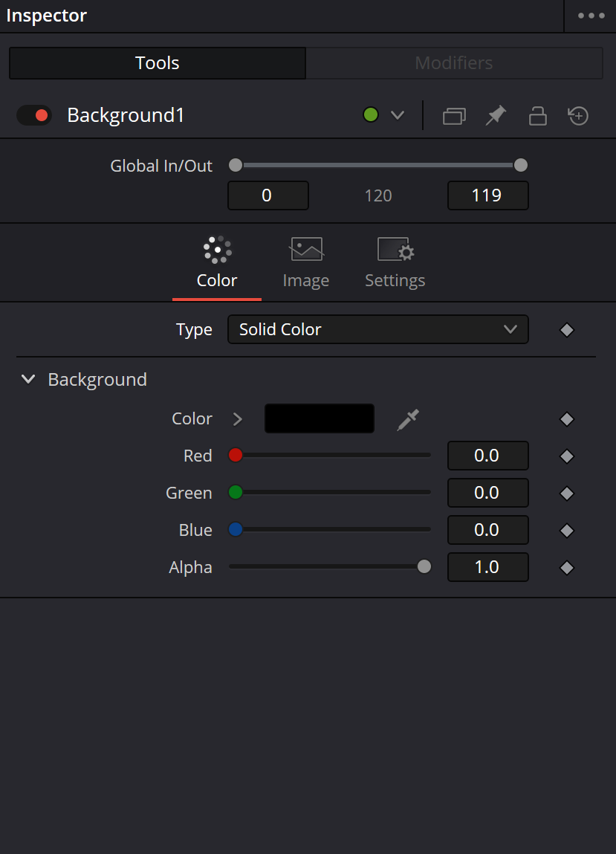Click the Global In/Out label
Screen dimensions: 616x854
point(161,166)
